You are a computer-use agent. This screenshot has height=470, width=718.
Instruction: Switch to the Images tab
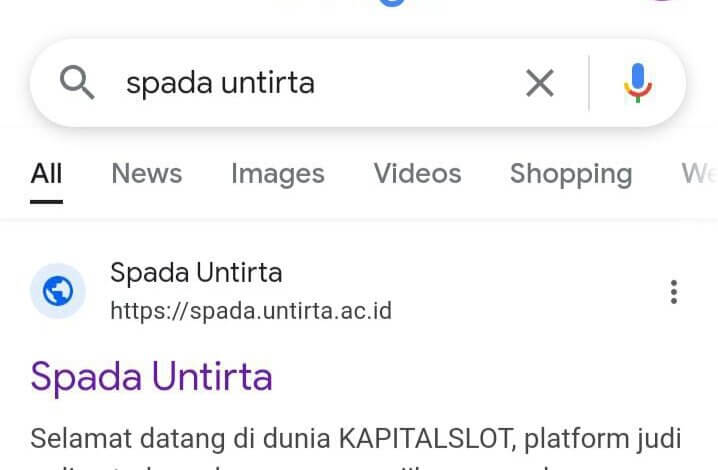pyautogui.click(x=277, y=174)
